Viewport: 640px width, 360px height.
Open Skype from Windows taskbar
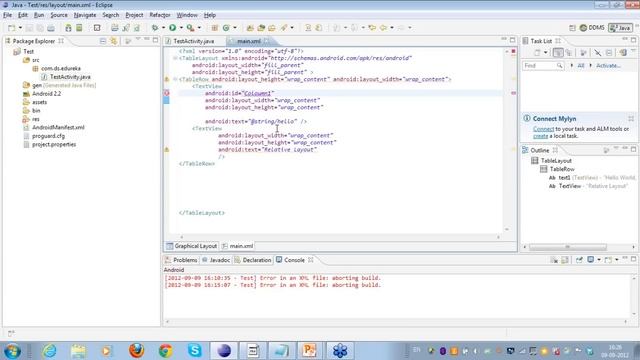[195, 351]
